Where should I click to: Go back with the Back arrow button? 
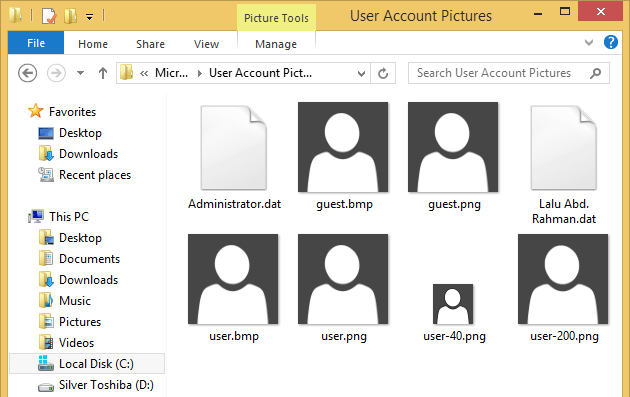[27, 73]
